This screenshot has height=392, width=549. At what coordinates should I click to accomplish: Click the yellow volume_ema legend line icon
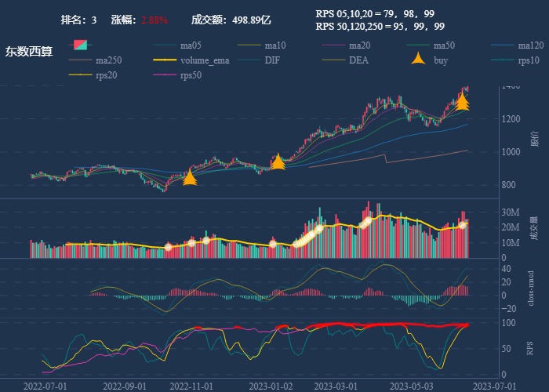[x=165, y=60]
